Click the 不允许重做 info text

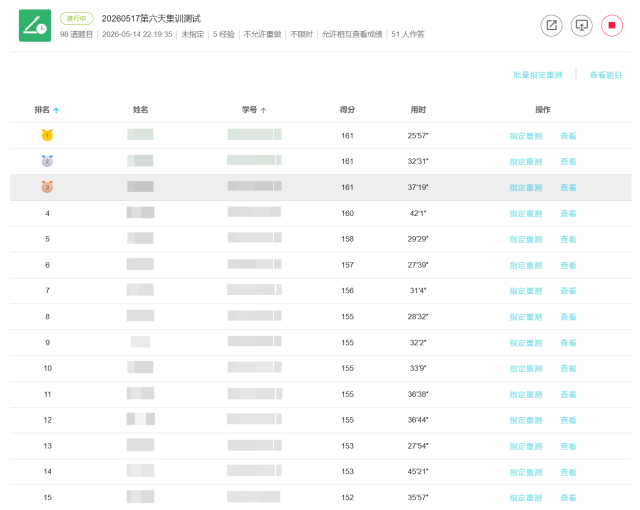[262, 34]
